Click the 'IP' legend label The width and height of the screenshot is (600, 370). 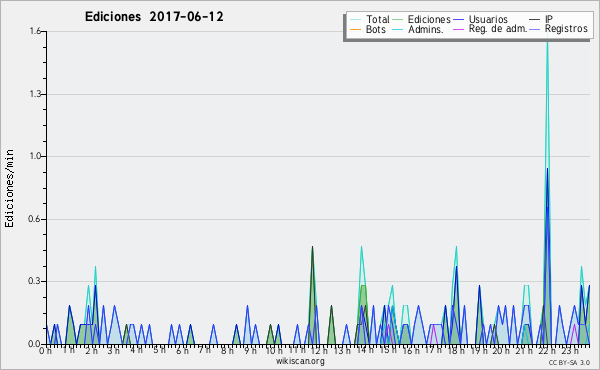(549, 19)
